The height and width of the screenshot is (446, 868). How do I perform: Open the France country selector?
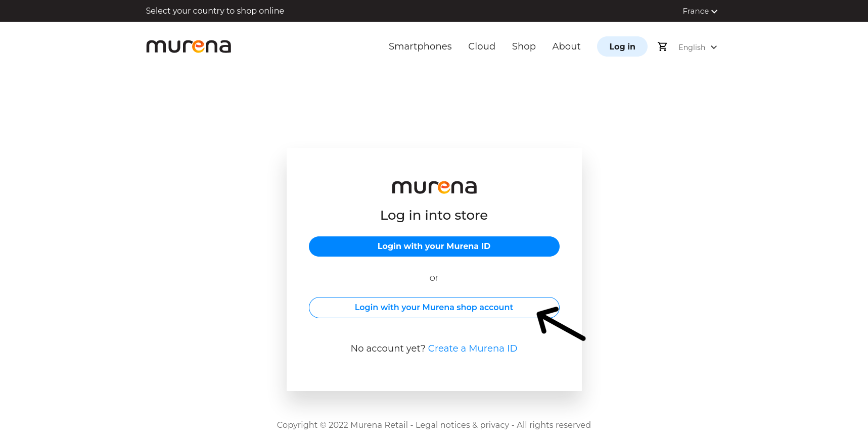pos(696,11)
